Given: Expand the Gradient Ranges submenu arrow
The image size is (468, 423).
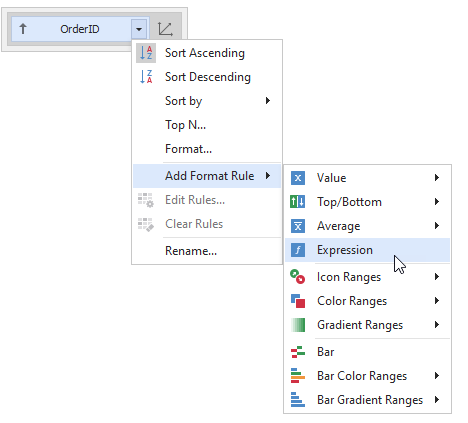Looking at the screenshot, I should [437, 325].
